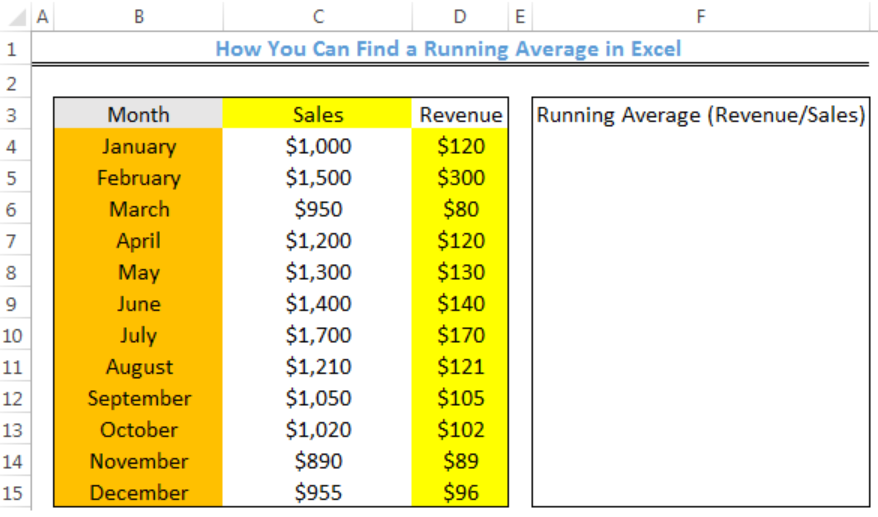878x517 pixels.
Task: Select the $140 revenue cell
Action: click(460, 304)
